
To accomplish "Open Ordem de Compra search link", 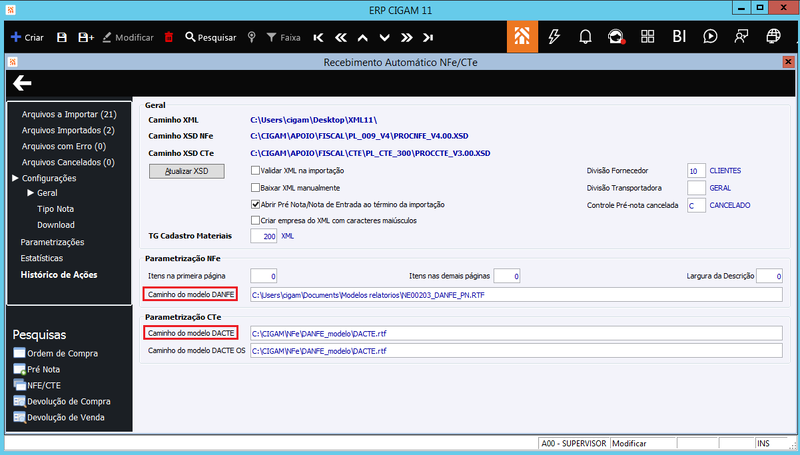I will point(62,353).
